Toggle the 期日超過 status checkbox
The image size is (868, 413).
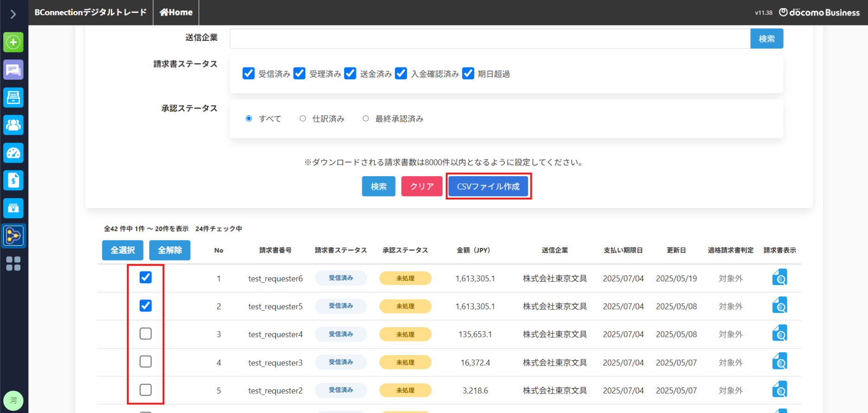coord(468,74)
